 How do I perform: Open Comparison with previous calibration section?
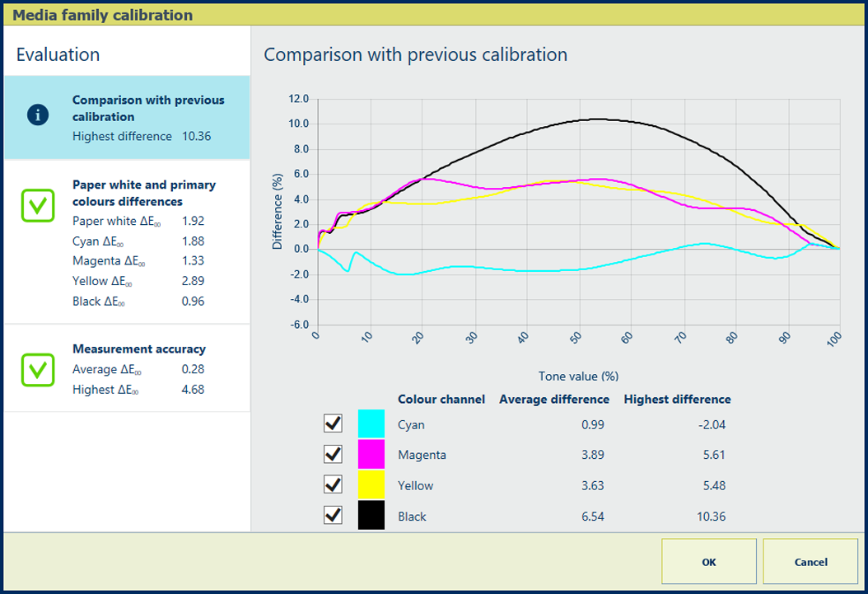coord(148,108)
